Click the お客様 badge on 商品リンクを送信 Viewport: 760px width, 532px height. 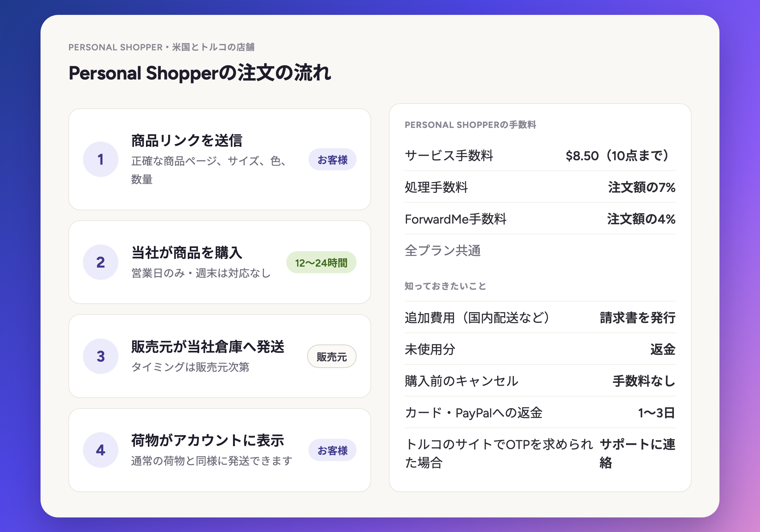[332, 160]
